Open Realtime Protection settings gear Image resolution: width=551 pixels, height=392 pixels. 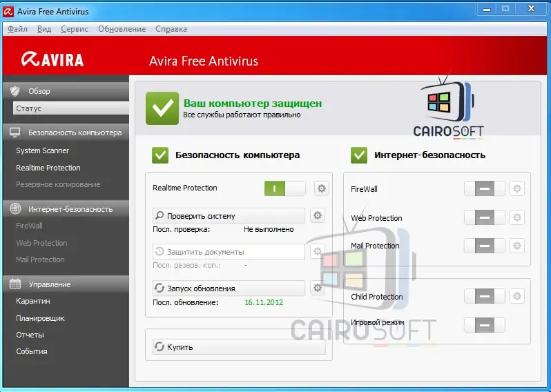pos(321,188)
